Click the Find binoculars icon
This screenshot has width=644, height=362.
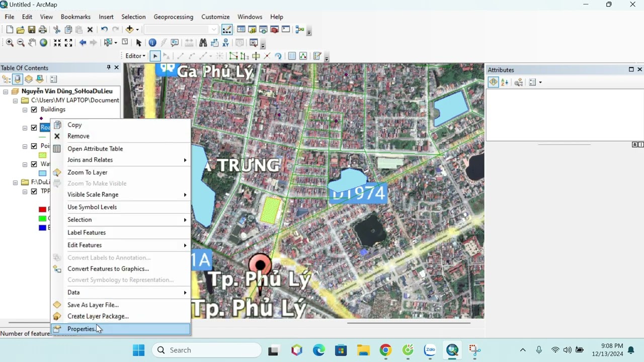[203, 43]
